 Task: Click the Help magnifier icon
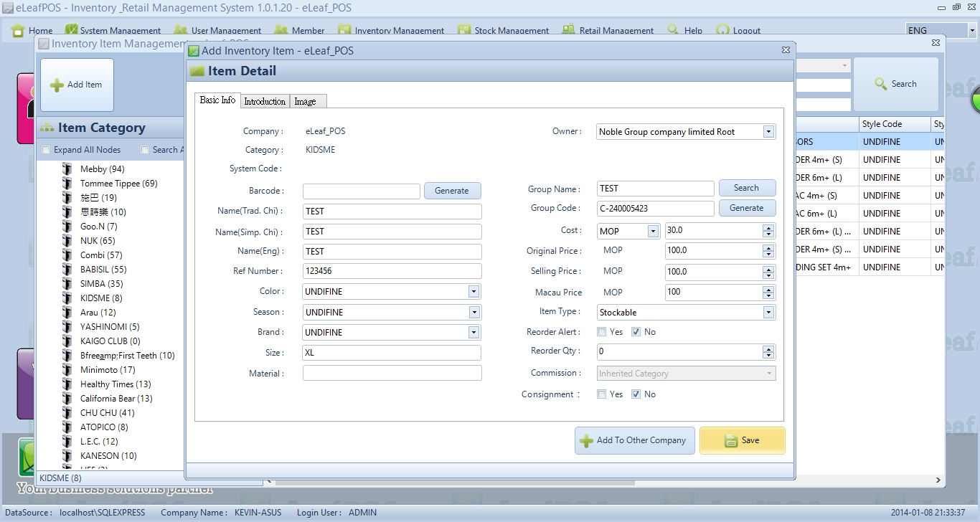673,30
